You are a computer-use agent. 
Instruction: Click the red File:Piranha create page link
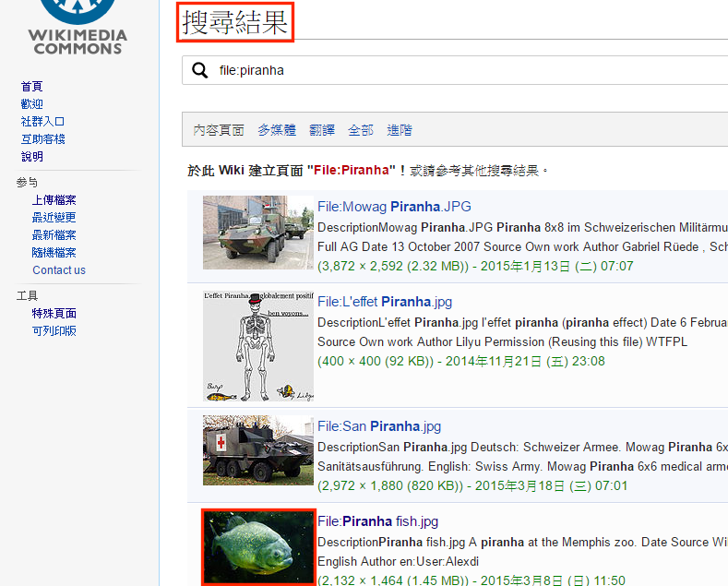point(352,171)
